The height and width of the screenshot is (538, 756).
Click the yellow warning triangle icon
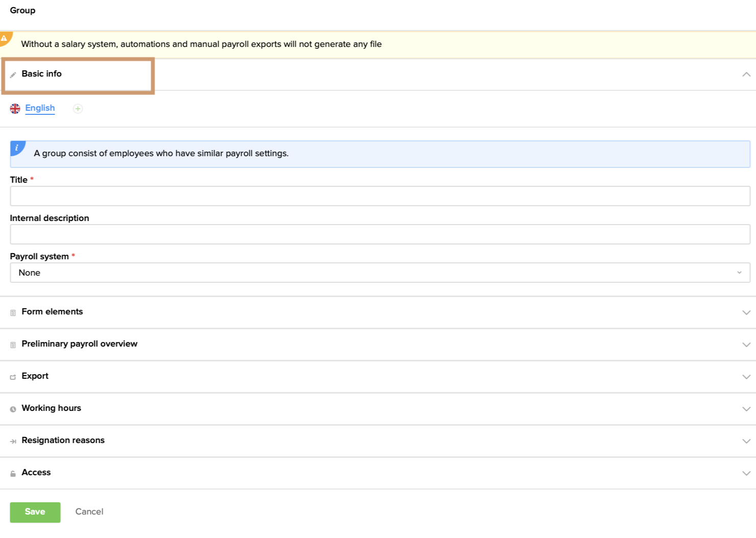pos(4,38)
